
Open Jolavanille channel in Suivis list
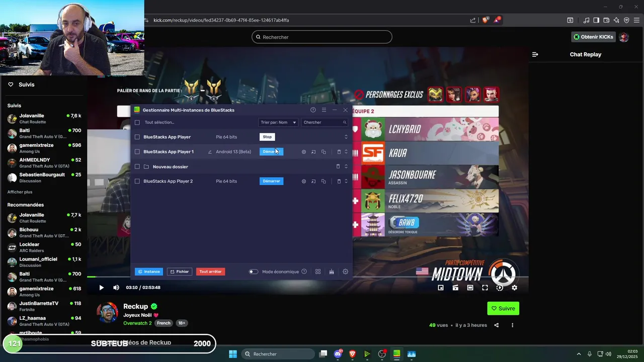coord(44,119)
